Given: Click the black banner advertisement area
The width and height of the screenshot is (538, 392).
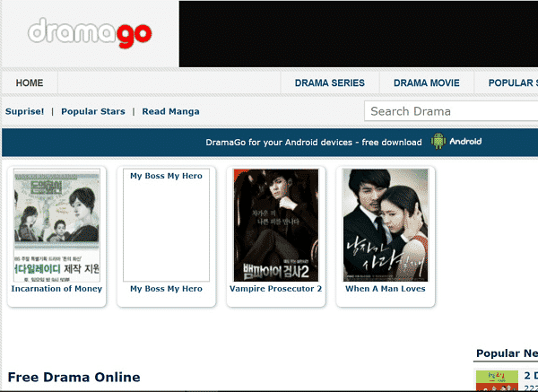Looking at the screenshot, I should [x=358, y=34].
